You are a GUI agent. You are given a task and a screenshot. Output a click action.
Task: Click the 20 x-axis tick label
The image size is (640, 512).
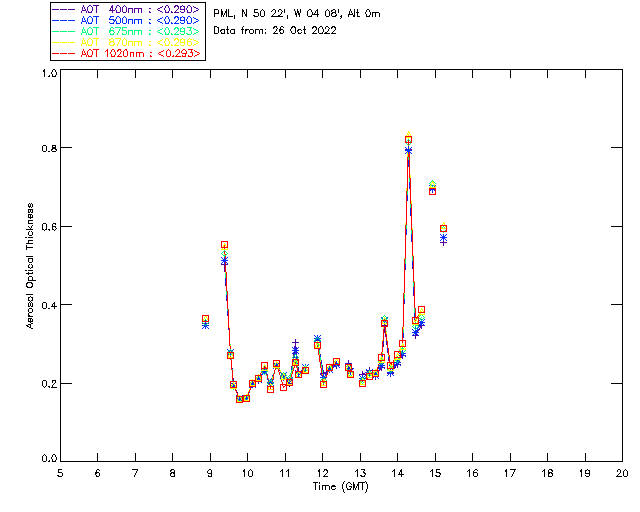pos(622,473)
